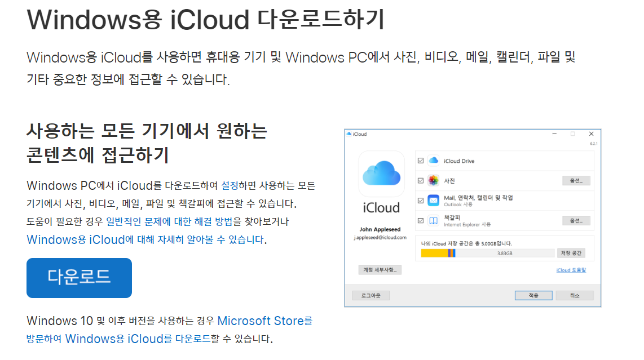Viewport: 644px width, 360px height.
Task: Open 일반적인 문제에 대한 해결 방법 link
Action: (169, 221)
